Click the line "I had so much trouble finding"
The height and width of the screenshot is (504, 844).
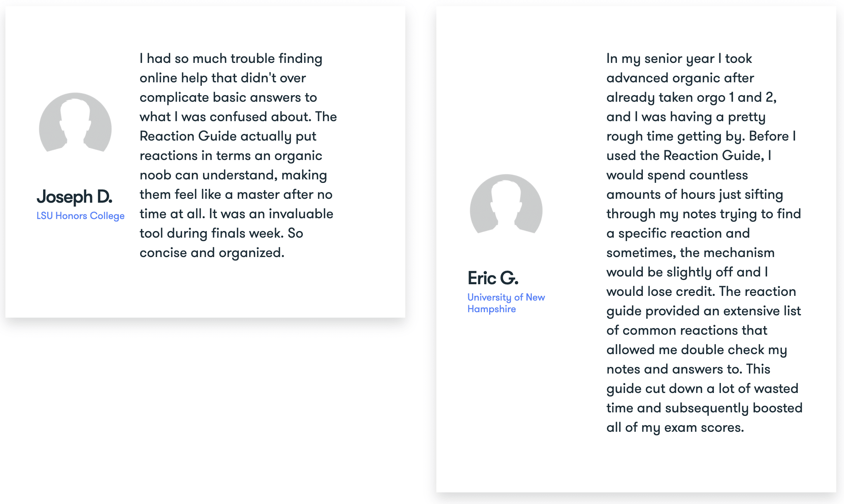click(231, 59)
